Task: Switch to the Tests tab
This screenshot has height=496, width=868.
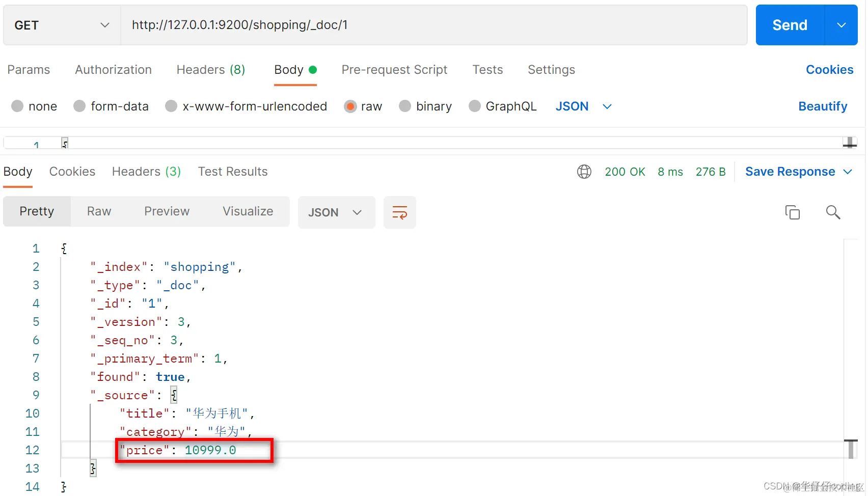Action: pos(487,70)
